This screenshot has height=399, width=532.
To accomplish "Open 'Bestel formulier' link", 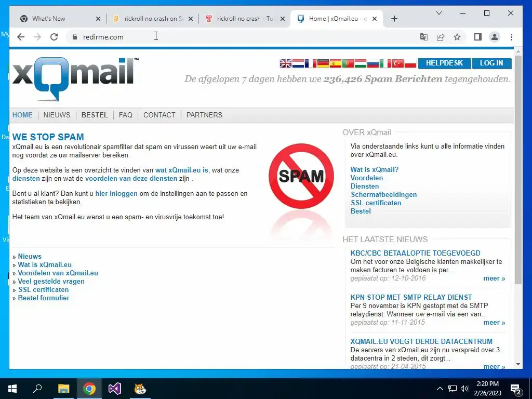I will point(44,298).
